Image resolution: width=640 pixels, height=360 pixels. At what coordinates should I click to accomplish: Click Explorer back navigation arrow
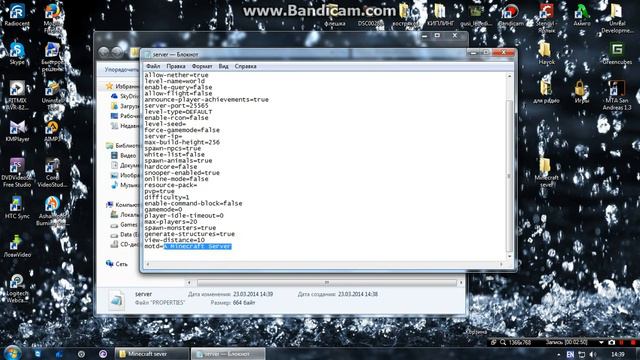[x=104, y=52]
